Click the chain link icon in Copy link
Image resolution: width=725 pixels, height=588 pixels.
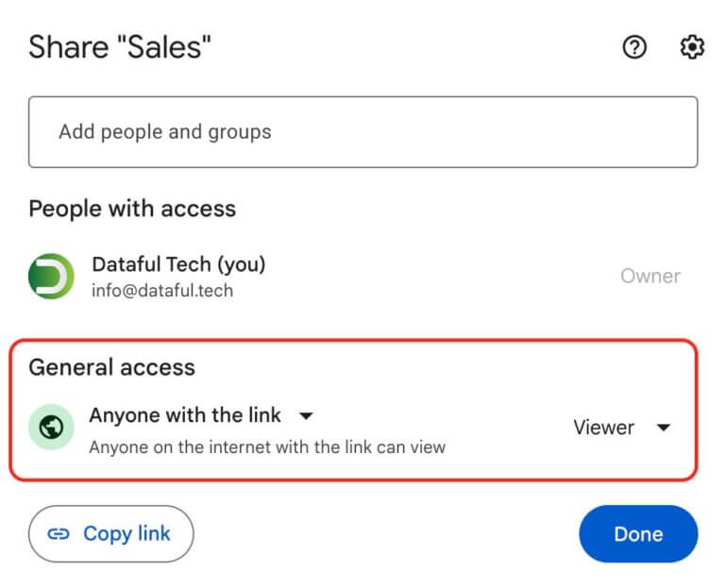pos(59,534)
